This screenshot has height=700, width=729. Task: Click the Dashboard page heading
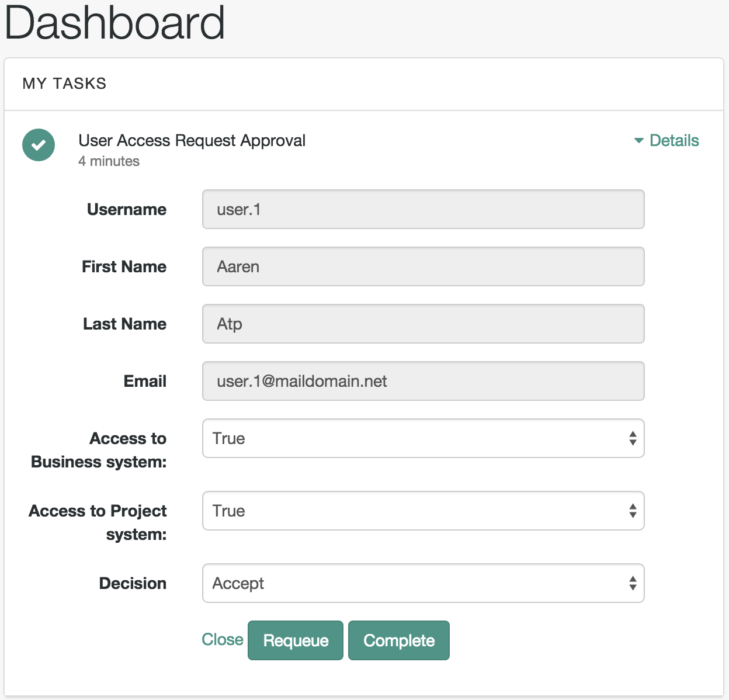pos(114,23)
